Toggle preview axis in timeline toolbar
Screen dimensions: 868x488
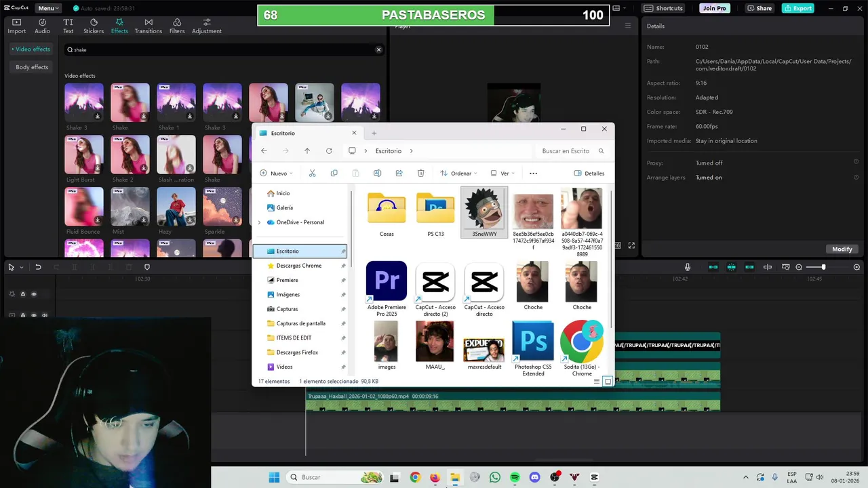pos(768,267)
